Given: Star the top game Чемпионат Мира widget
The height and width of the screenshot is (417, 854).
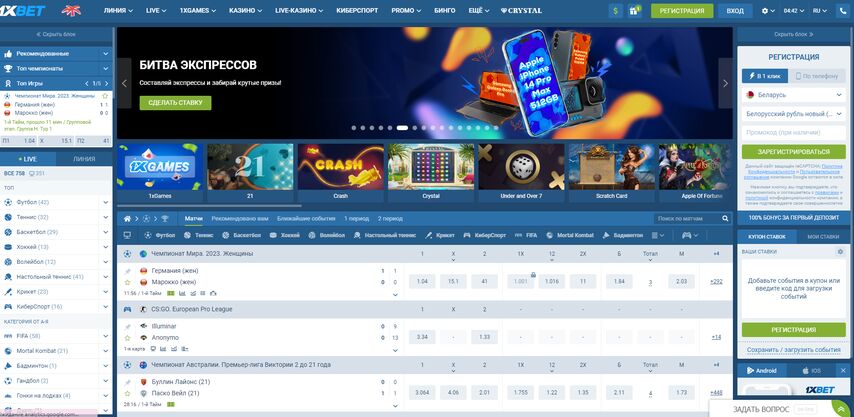Looking at the screenshot, I should tap(105, 96).
